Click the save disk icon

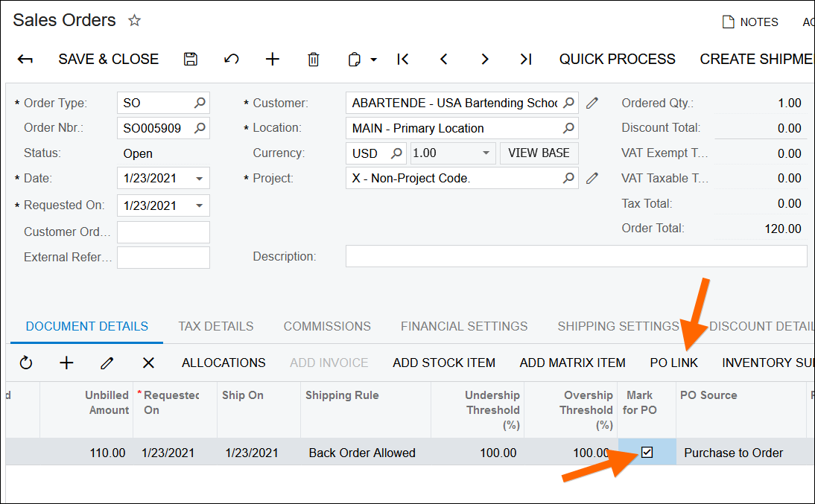pos(191,60)
